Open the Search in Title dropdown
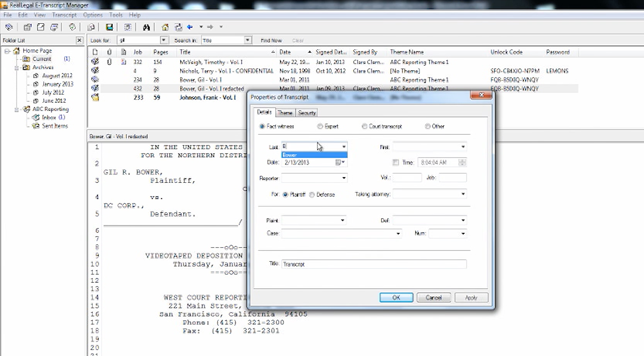This screenshot has height=356, width=644. [247, 40]
